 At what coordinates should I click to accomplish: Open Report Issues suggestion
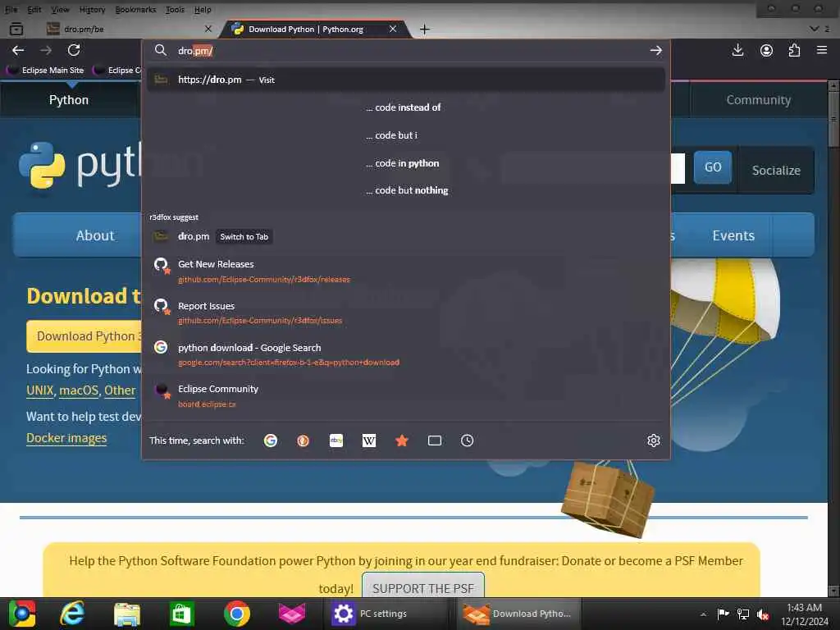coord(406,313)
